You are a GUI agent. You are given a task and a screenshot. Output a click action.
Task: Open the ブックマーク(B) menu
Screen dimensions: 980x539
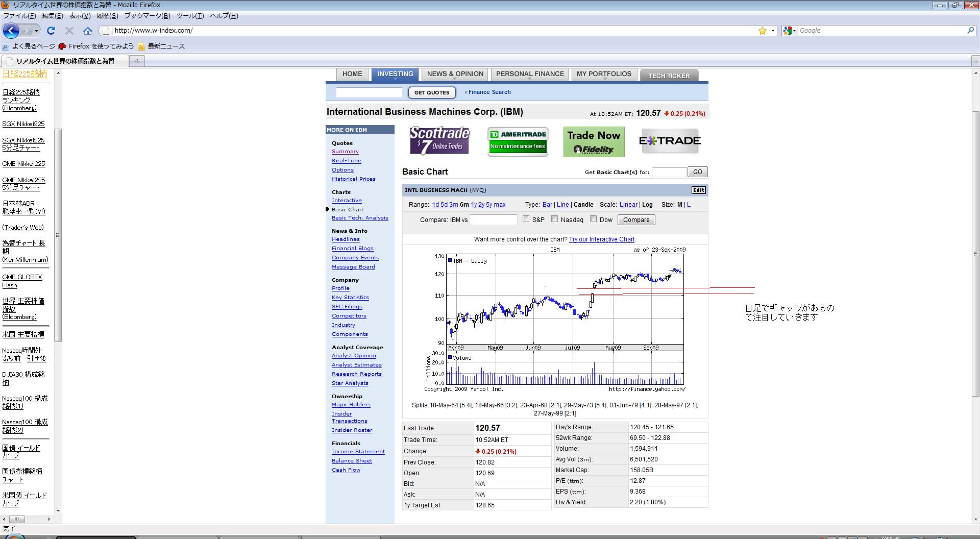click(x=147, y=16)
